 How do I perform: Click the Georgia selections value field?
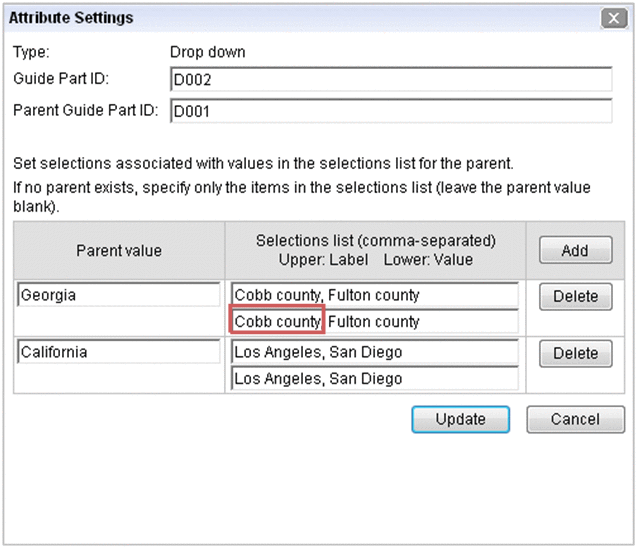click(374, 322)
